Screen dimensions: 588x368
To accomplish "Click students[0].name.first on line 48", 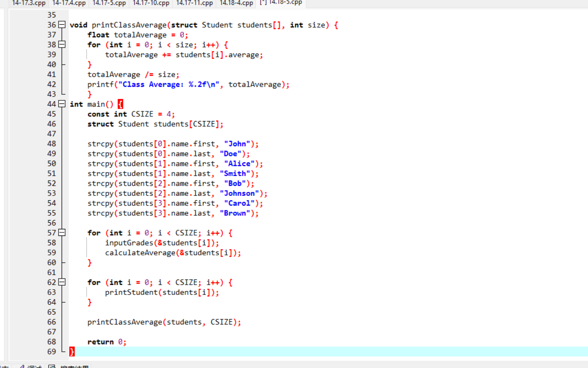I will [x=166, y=144].
